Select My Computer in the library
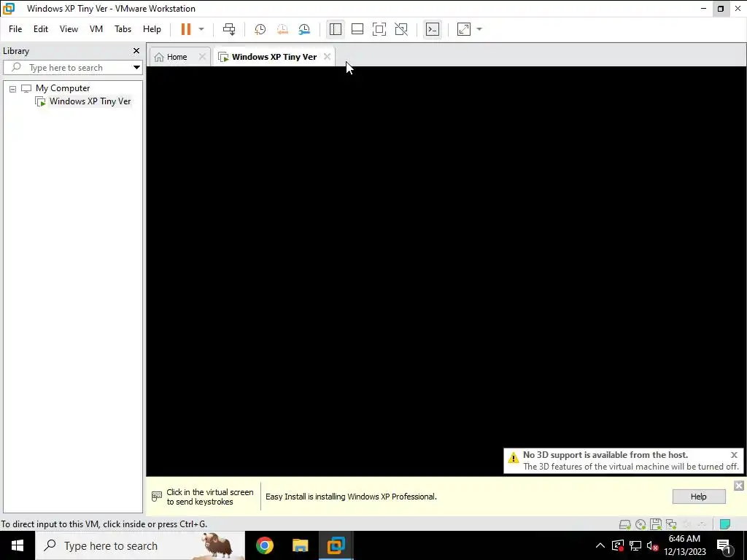The width and height of the screenshot is (747, 560). pos(63,88)
